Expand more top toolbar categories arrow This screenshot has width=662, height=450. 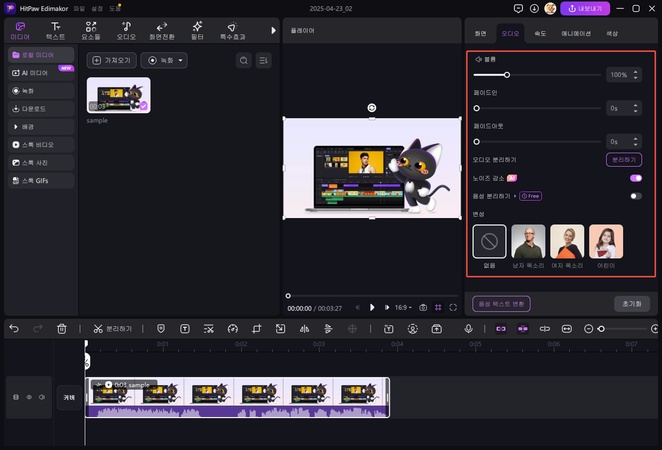tap(274, 30)
